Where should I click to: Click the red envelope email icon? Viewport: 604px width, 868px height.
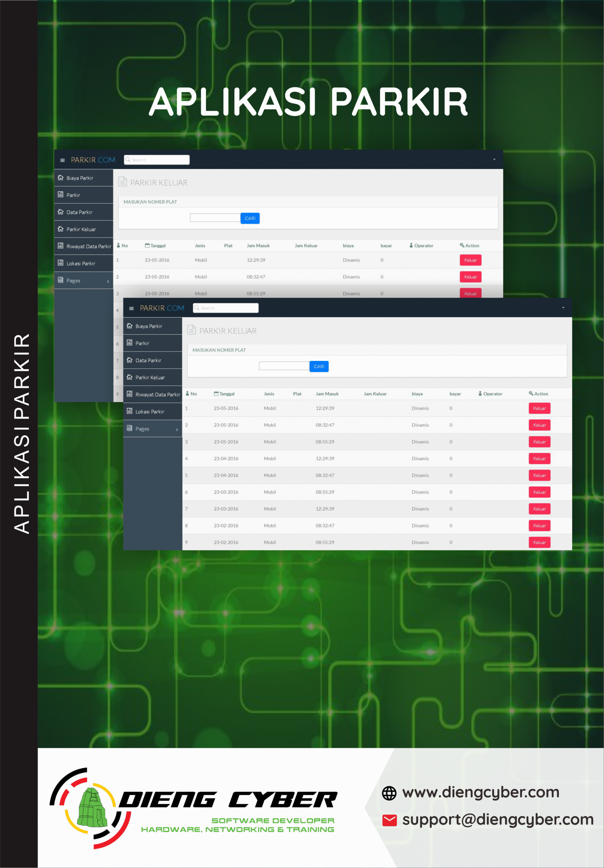[389, 821]
